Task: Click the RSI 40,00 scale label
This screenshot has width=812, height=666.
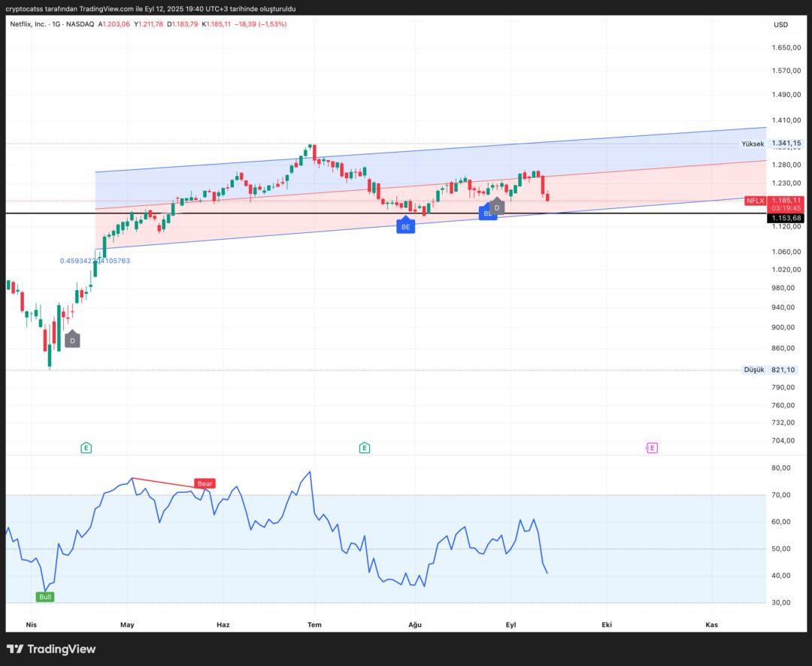Action: pos(781,575)
